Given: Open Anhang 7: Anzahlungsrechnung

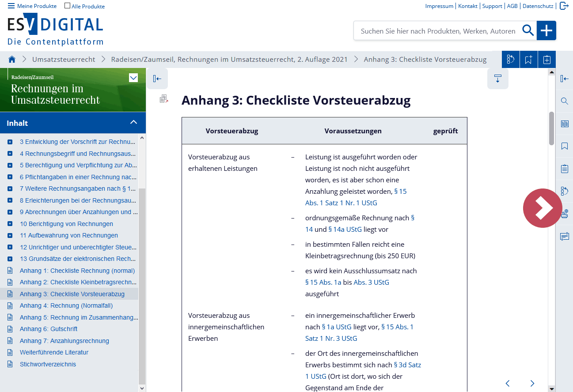Looking at the screenshot, I should pos(65,341).
